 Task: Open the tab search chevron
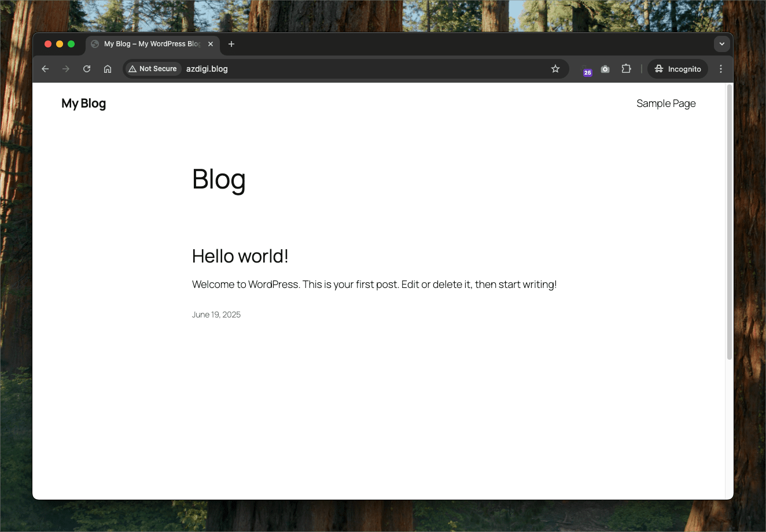tap(721, 43)
